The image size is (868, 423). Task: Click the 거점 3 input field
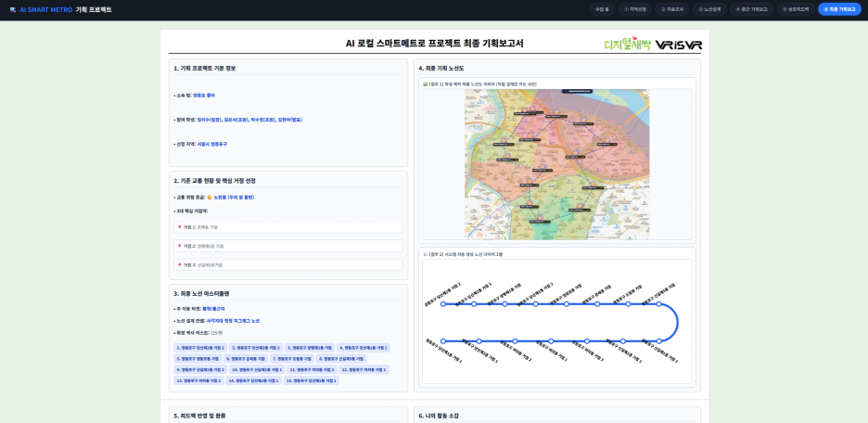[x=288, y=264]
